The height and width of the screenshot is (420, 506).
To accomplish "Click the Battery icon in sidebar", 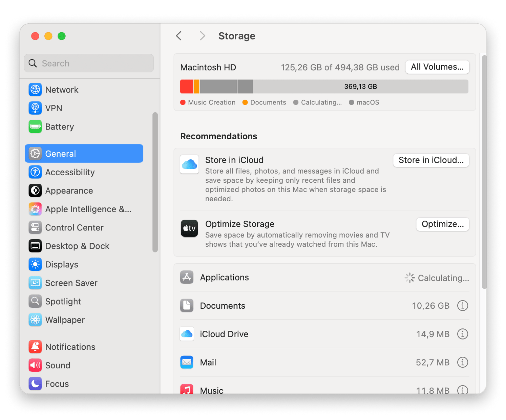I will (35, 127).
